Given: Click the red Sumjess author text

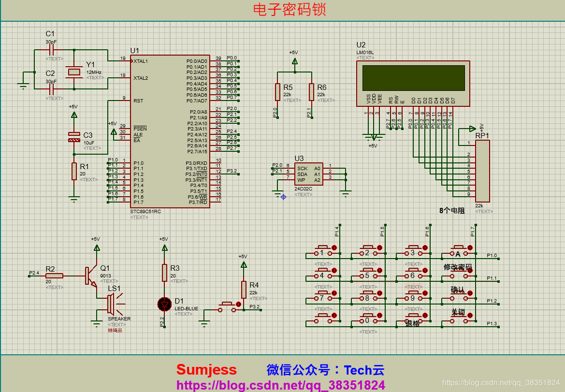Looking at the screenshot, I should click(x=206, y=370).
